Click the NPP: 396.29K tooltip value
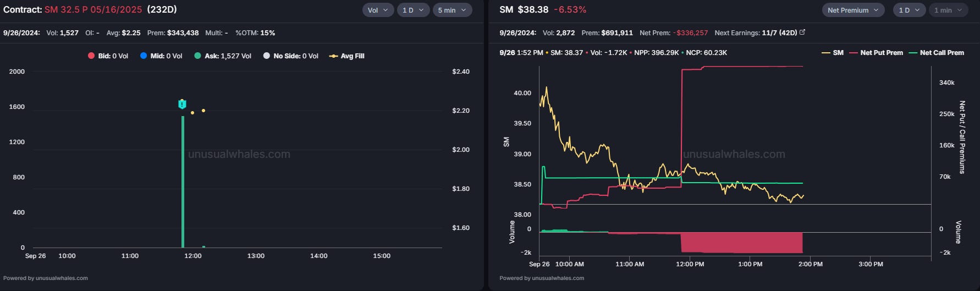The image size is (980, 291). pos(657,53)
